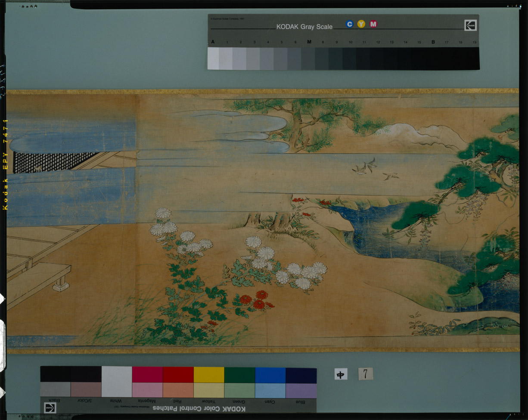Pick the brownish patch above the 3/Color label
The height and width of the screenshot is (420, 528).
(86, 389)
